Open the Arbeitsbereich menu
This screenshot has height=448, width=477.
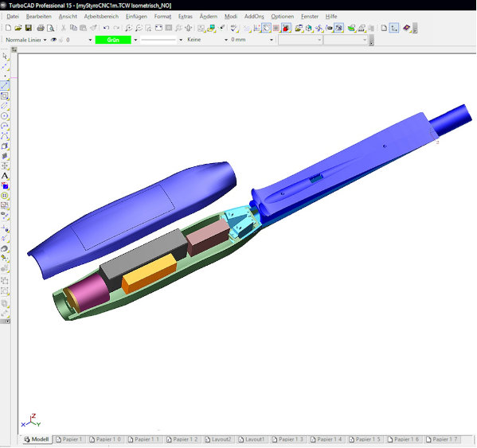pos(101,17)
